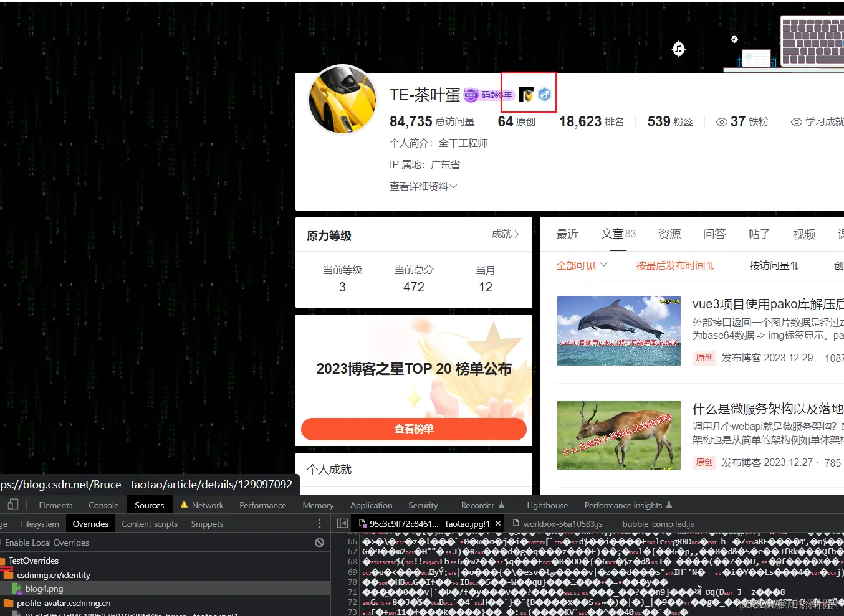Open the workbox-56a10583.js editor tab
844x616 pixels.
557,524
